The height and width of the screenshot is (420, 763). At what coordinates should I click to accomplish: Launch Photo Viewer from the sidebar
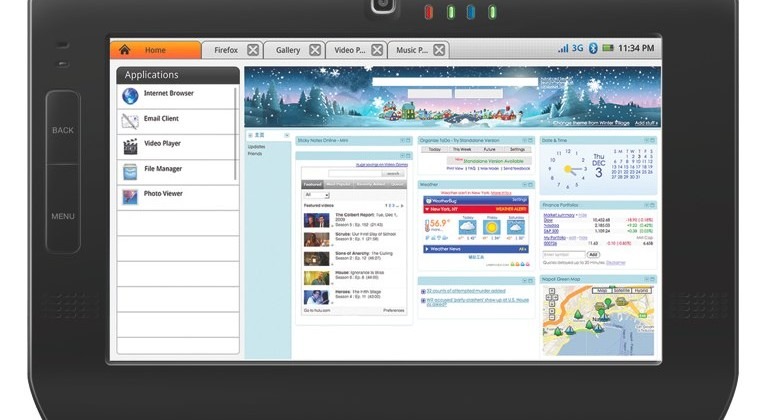163,195
